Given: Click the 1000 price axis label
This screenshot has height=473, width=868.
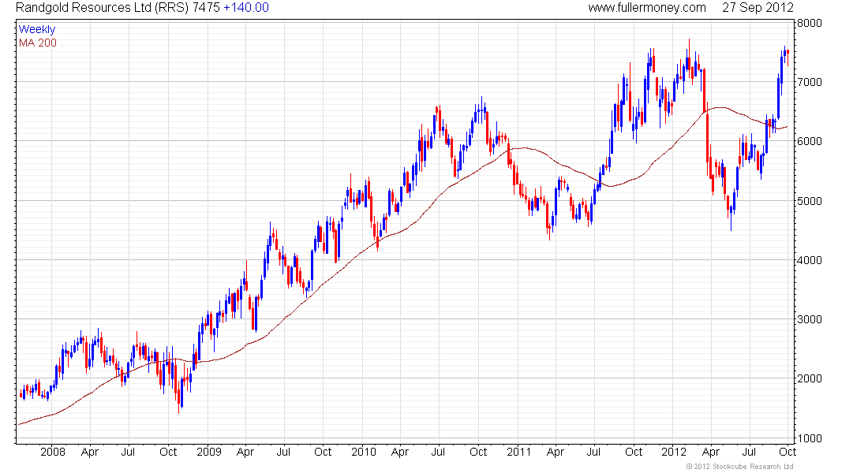Looking at the screenshot, I should (x=810, y=438).
